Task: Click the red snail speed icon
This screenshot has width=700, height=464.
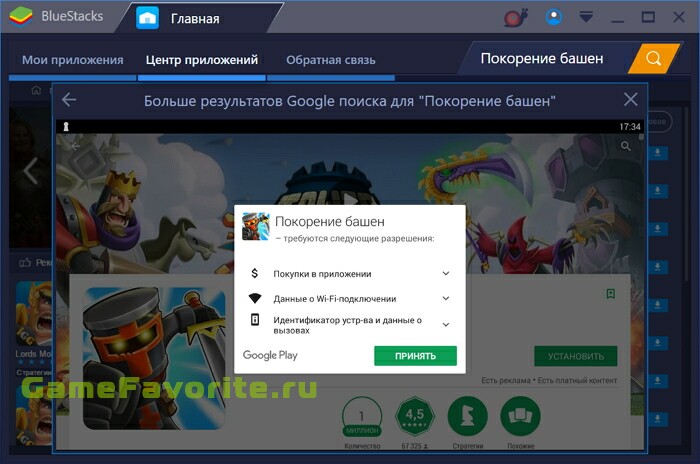Action: [x=516, y=17]
